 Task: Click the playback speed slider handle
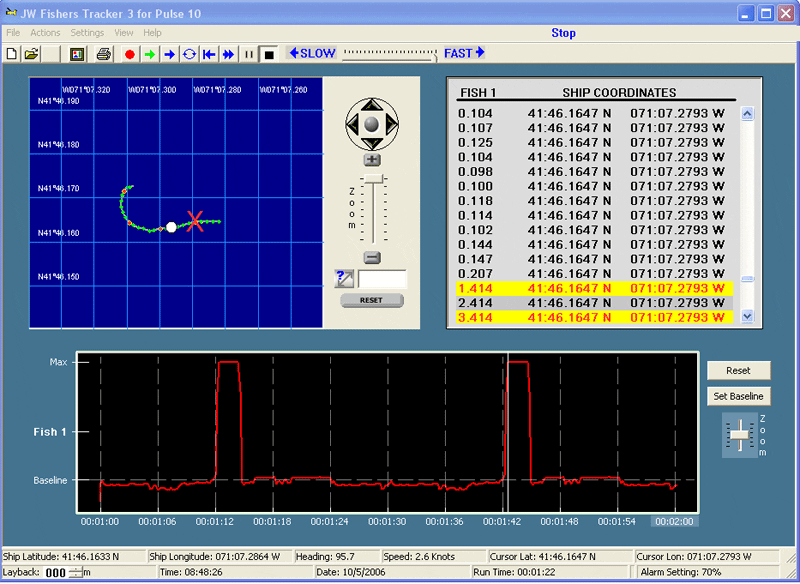(435, 58)
